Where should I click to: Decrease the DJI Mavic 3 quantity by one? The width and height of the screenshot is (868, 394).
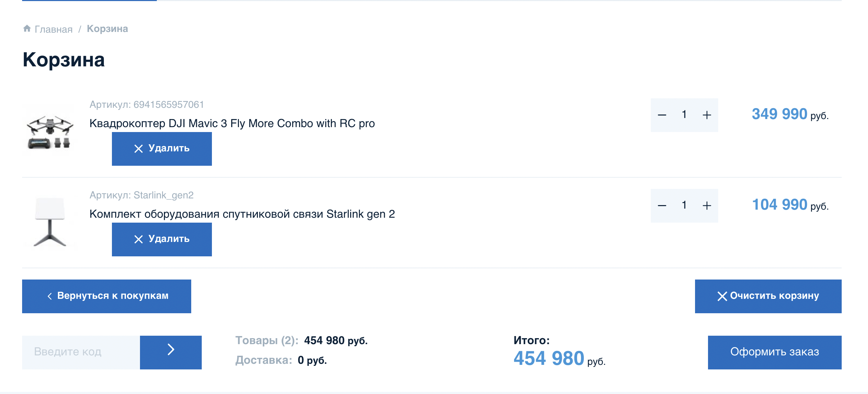[662, 115]
